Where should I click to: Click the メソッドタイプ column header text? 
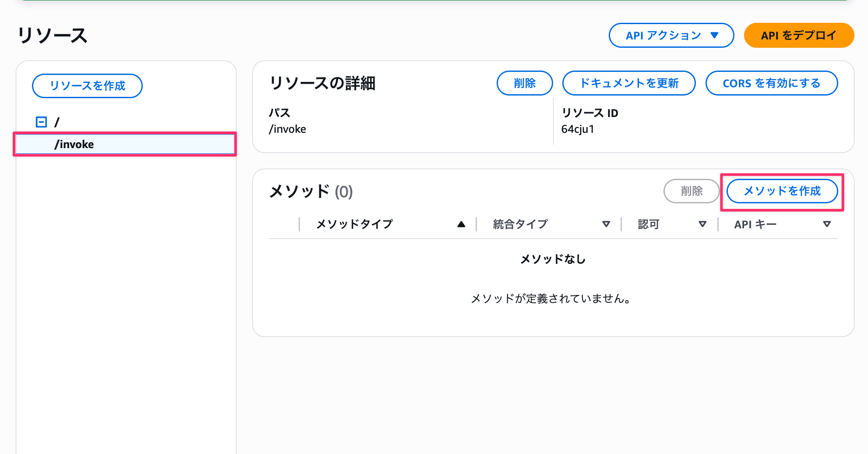tap(354, 224)
